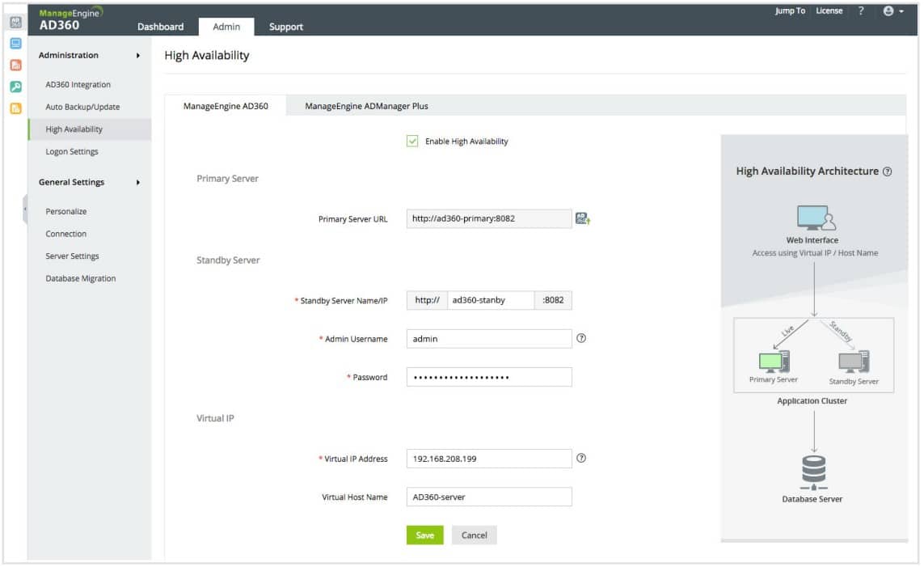
Task: Open Auto Backup/Update settings
Action: point(83,108)
